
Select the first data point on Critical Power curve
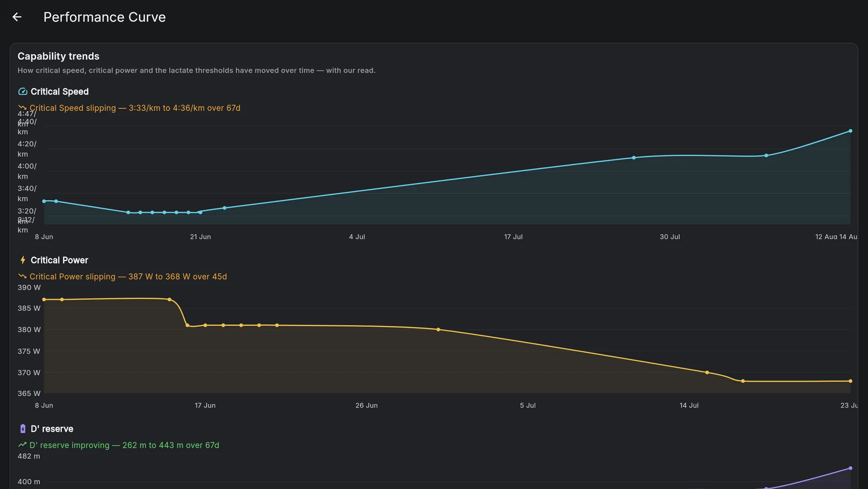tap(44, 300)
